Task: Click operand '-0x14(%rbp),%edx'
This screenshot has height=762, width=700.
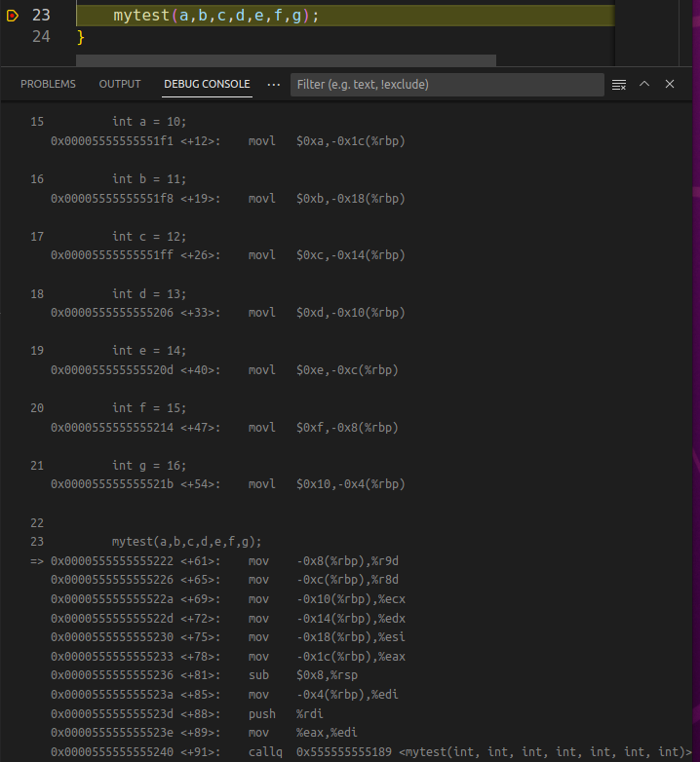Action: point(350,618)
